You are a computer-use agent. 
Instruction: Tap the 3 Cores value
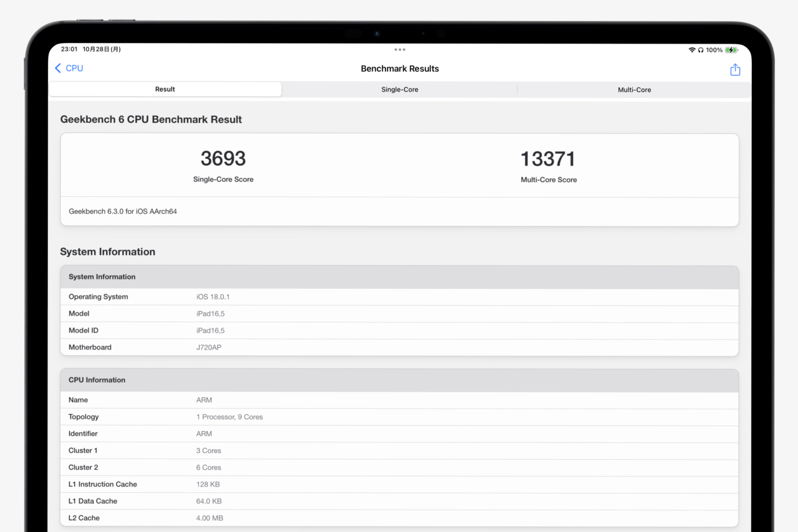[209, 451]
